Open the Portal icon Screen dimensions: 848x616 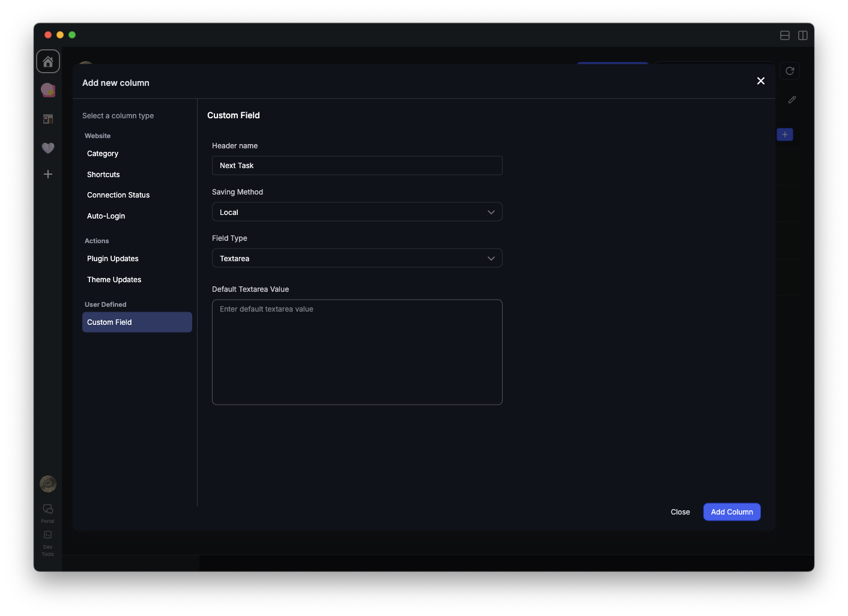pyautogui.click(x=48, y=512)
